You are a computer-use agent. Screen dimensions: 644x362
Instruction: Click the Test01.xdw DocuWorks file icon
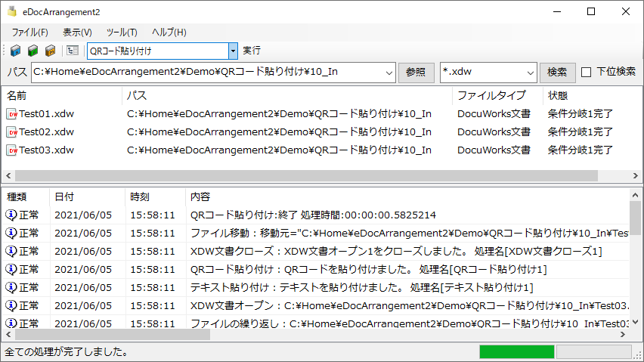coord(12,114)
